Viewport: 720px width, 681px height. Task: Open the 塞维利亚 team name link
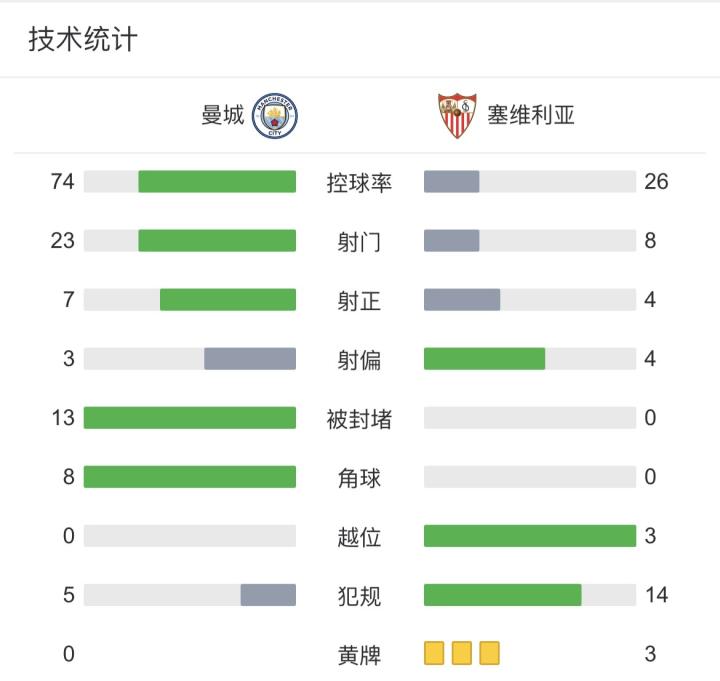(x=531, y=116)
